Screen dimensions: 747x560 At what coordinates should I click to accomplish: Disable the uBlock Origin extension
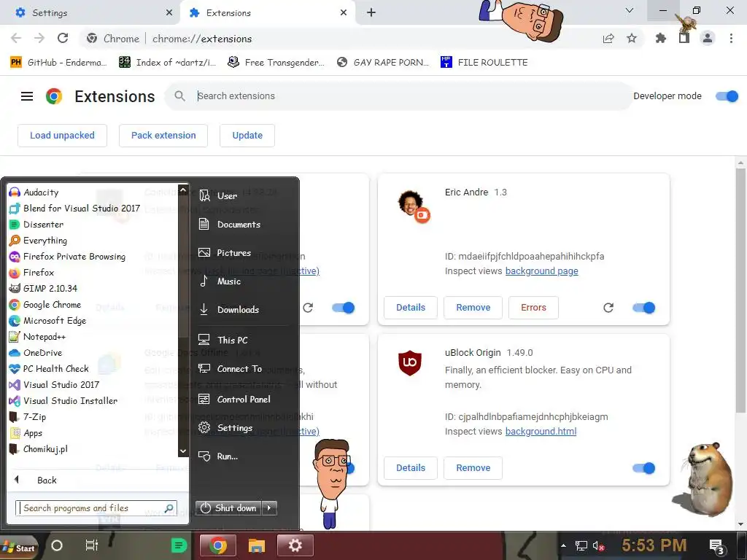pos(644,469)
